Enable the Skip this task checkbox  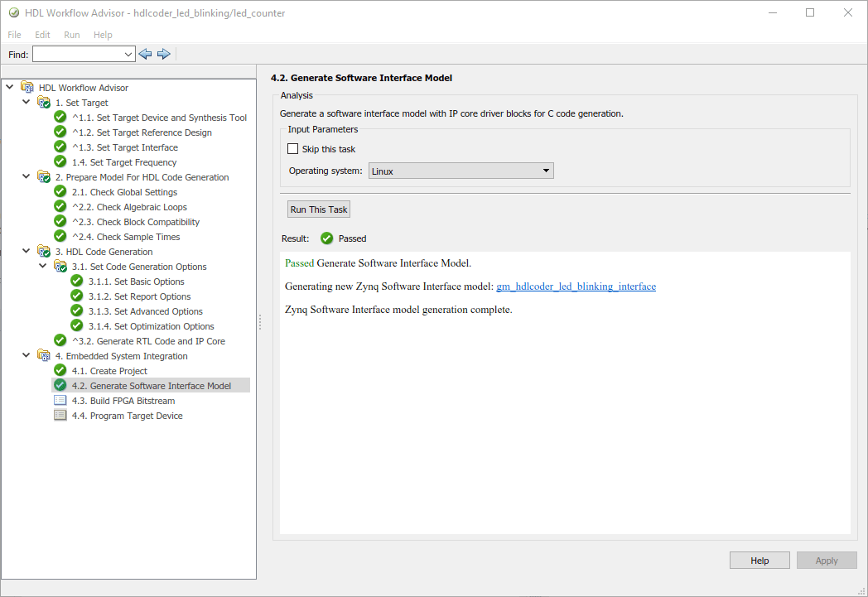292,149
